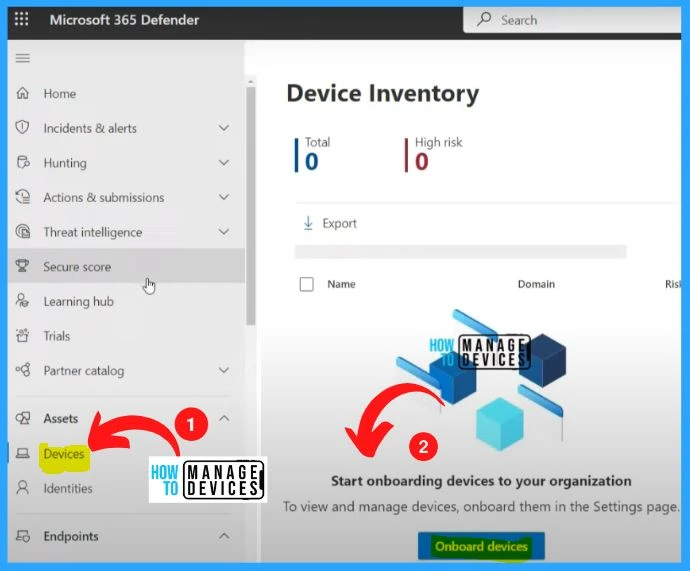The image size is (690, 571).
Task: Expand the Hunting chevron
Action: [224, 163]
